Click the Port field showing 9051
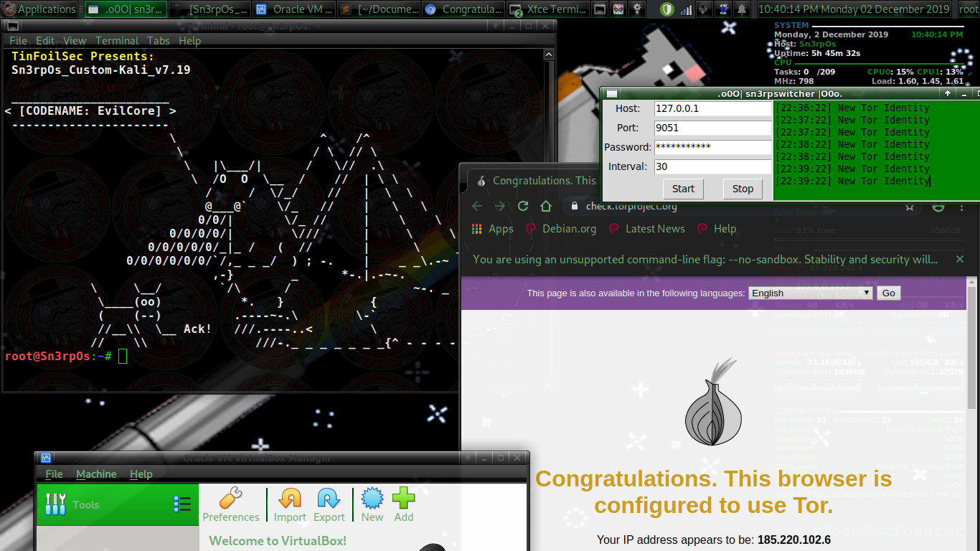The image size is (980, 551). coord(712,128)
